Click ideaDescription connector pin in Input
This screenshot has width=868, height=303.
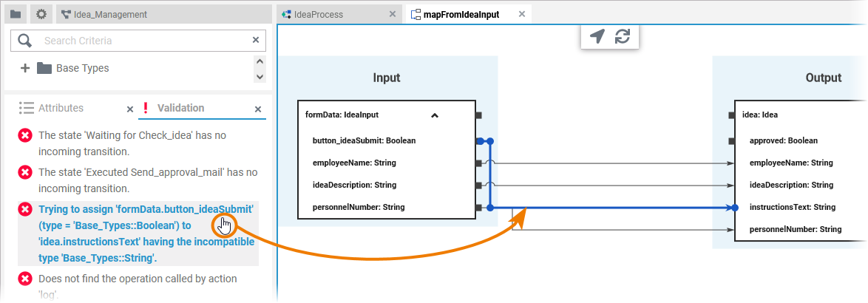pos(479,185)
